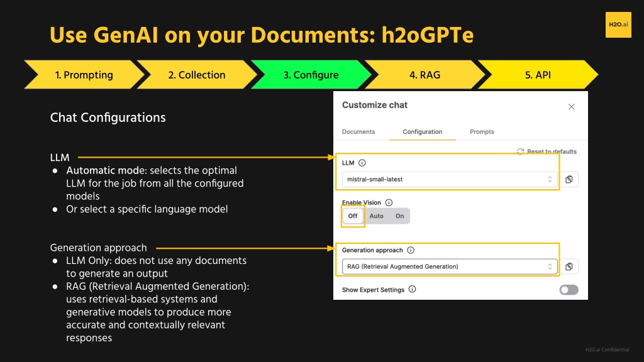
Task: Click the 'Automatic mode' bullet text
Action: click(155, 183)
